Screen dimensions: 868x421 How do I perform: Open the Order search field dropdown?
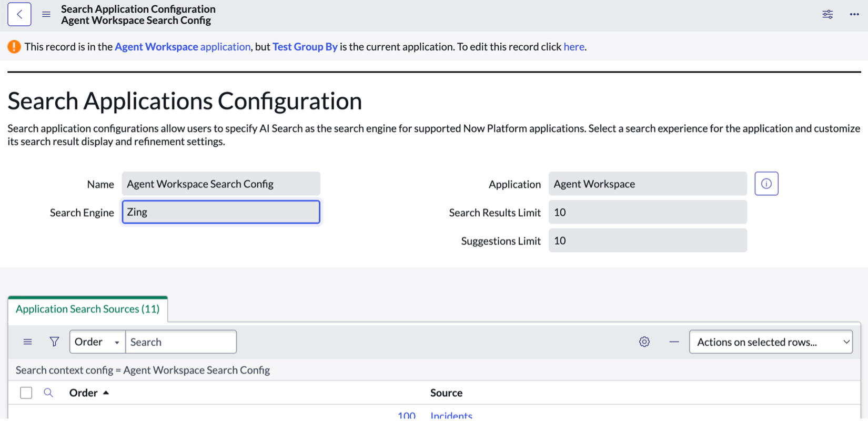[97, 342]
